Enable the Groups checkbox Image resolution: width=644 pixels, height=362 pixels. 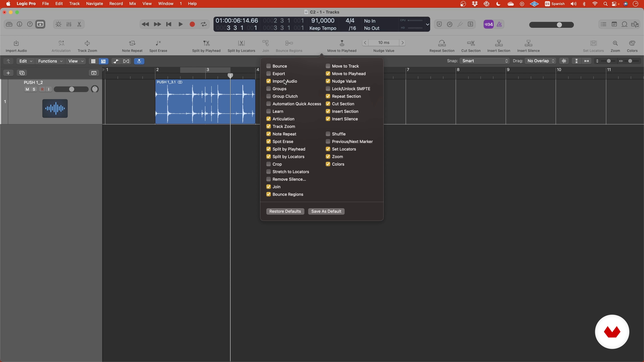coord(269,89)
